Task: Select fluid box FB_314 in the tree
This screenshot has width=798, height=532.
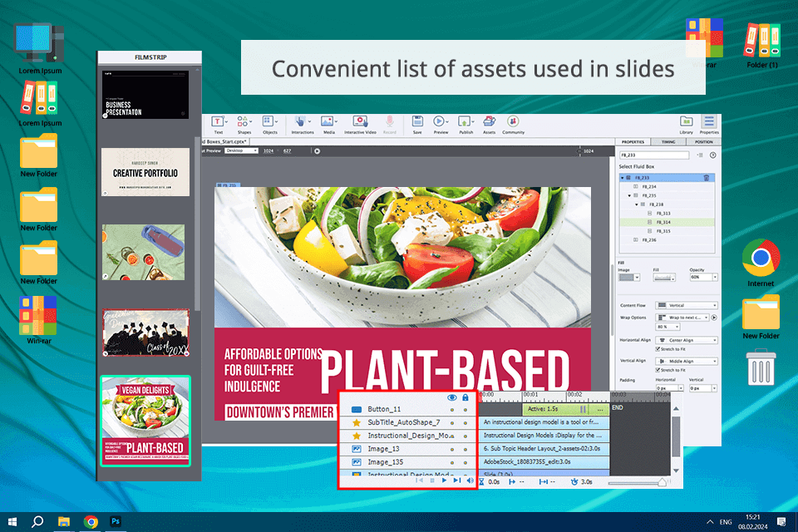Action: click(667, 223)
